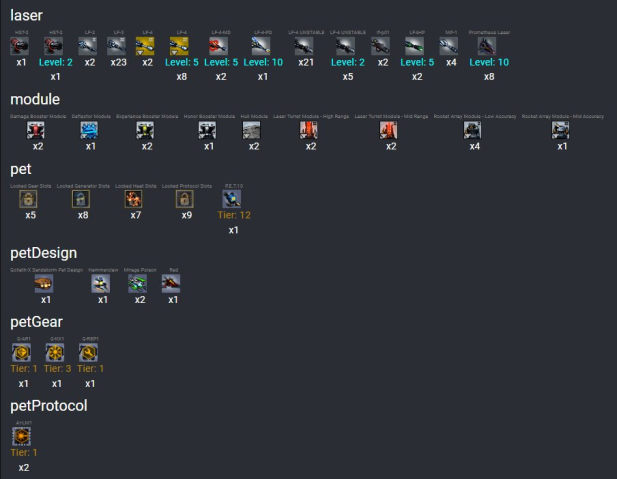The width and height of the screenshot is (617, 479).
Task: Pick the Red pet design icon
Action: (x=171, y=283)
